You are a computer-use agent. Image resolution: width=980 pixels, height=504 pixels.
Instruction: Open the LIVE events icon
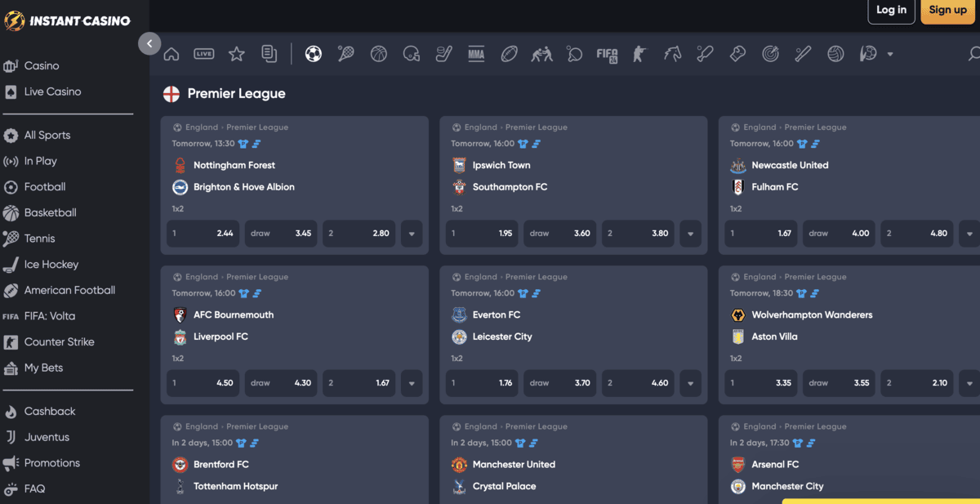point(203,54)
